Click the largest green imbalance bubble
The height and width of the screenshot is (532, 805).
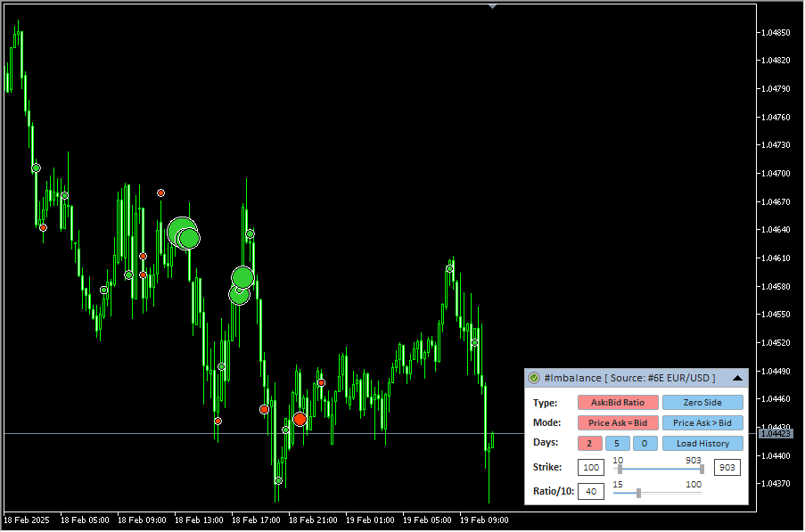[181, 233]
